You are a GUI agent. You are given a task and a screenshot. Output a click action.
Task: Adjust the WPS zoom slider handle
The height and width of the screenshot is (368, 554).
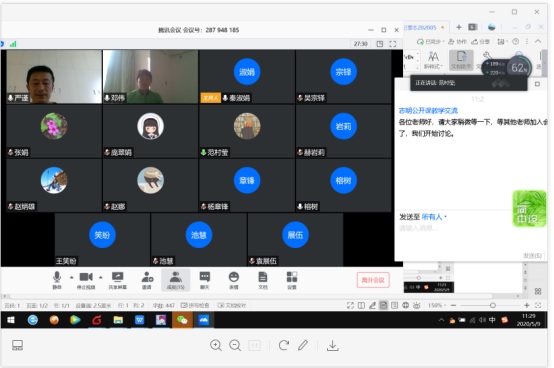click(x=493, y=305)
